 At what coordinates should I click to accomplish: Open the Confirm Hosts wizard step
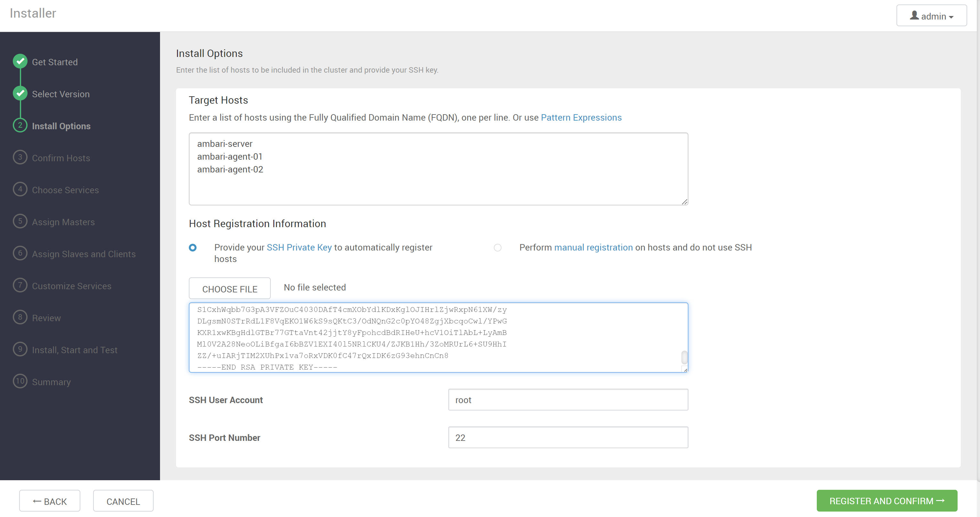pyautogui.click(x=61, y=158)
